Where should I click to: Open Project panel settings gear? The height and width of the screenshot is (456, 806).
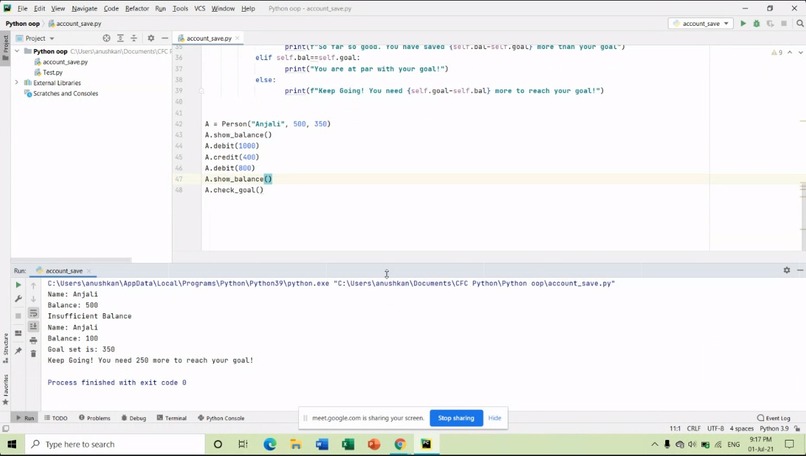coord(151,38)
